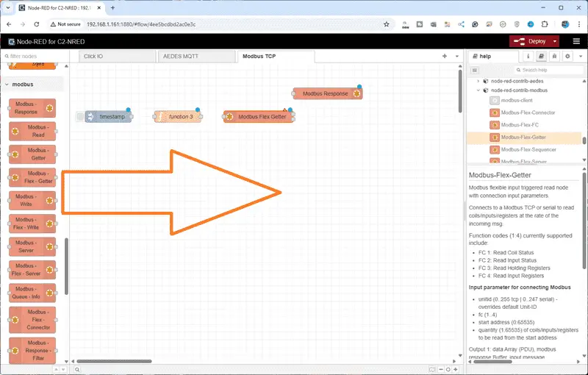Open the flow tabs list dropdown
588x375 pixels.
[x=456, y=56]
